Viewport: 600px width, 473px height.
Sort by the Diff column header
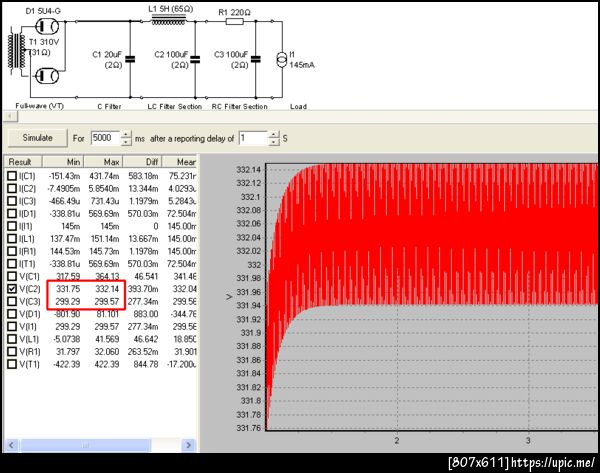pos(142,162)
